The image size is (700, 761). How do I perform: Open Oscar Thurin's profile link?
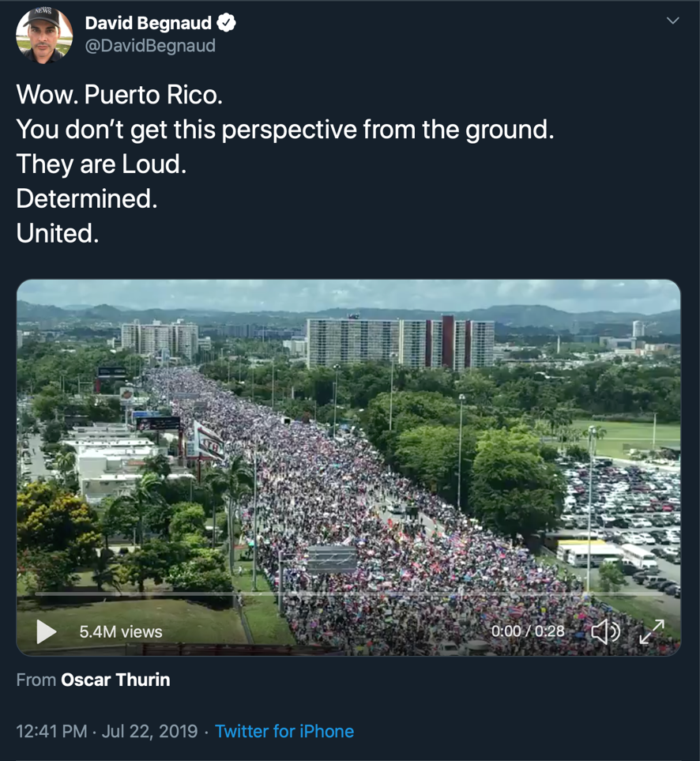[115, 680]
